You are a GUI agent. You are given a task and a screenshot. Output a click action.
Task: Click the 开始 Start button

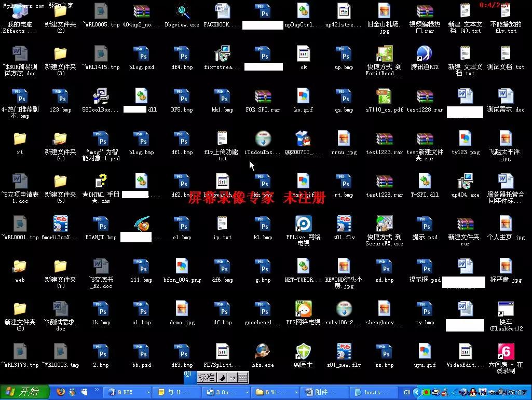pos(24,392)
